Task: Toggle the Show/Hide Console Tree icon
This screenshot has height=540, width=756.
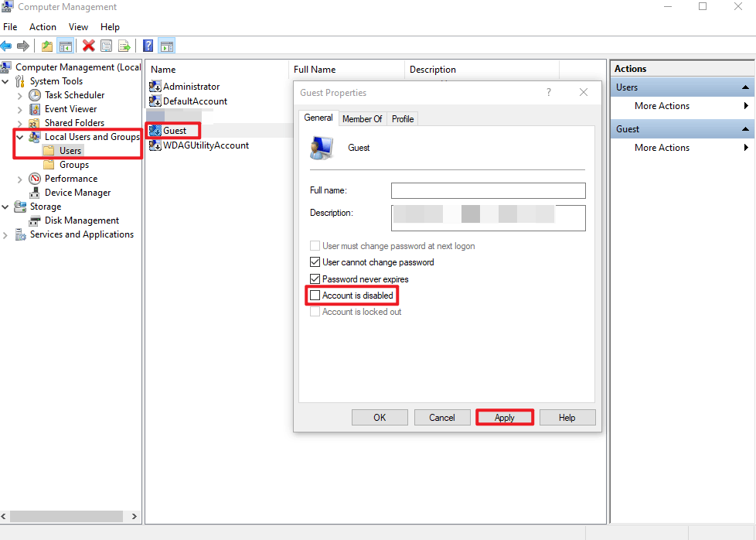Action: (66, 46)
